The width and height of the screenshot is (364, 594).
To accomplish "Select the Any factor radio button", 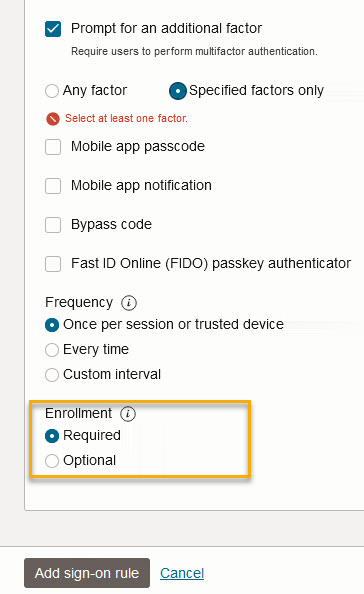I will (52, 91).
